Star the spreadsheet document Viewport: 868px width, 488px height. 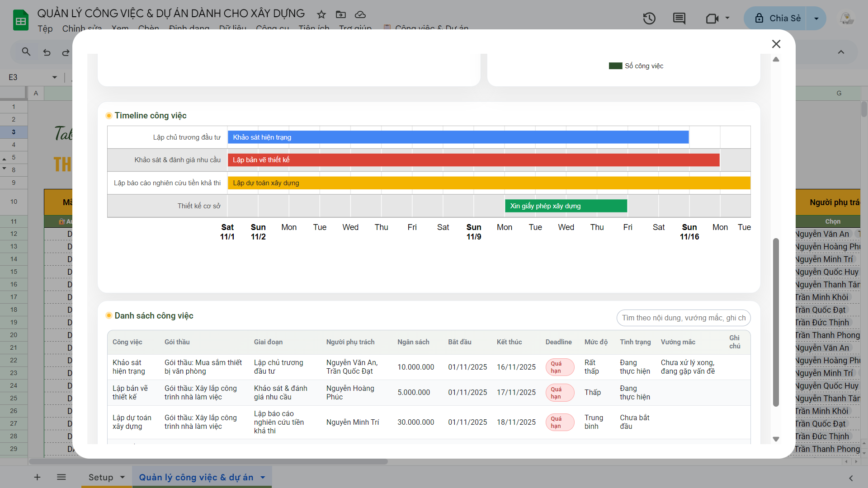[x=321, y=14]
